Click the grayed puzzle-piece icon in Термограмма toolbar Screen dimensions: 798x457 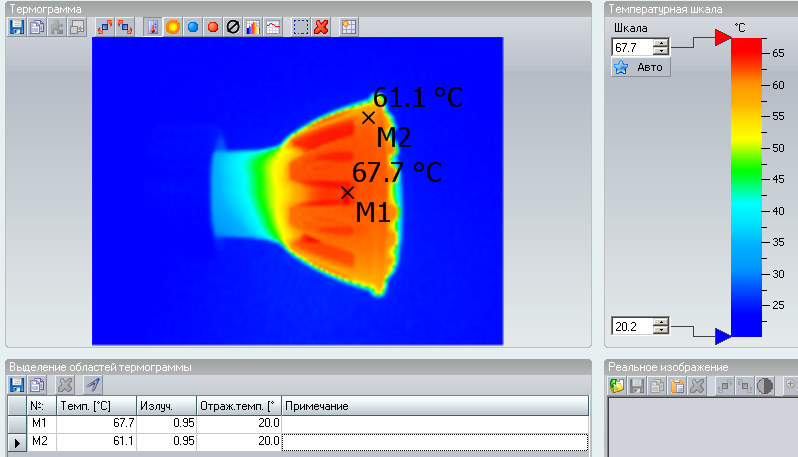tap(57, 27)
